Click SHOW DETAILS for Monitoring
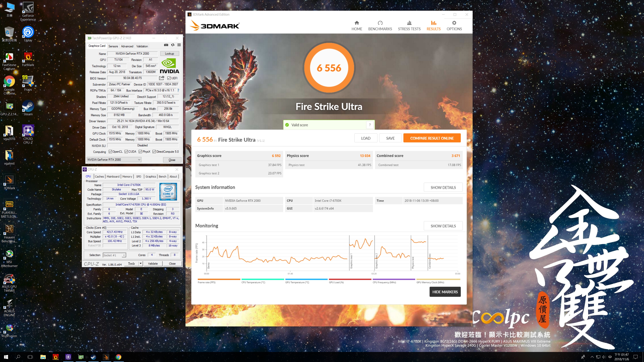 443,226
